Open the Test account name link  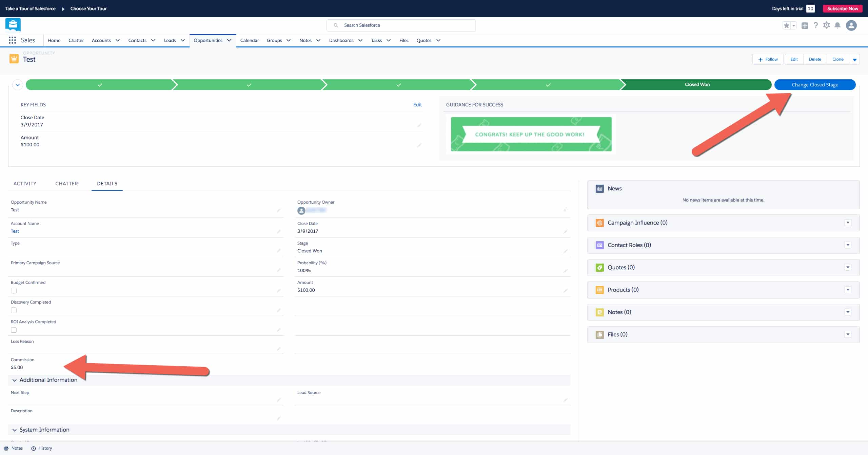point(15,231)
